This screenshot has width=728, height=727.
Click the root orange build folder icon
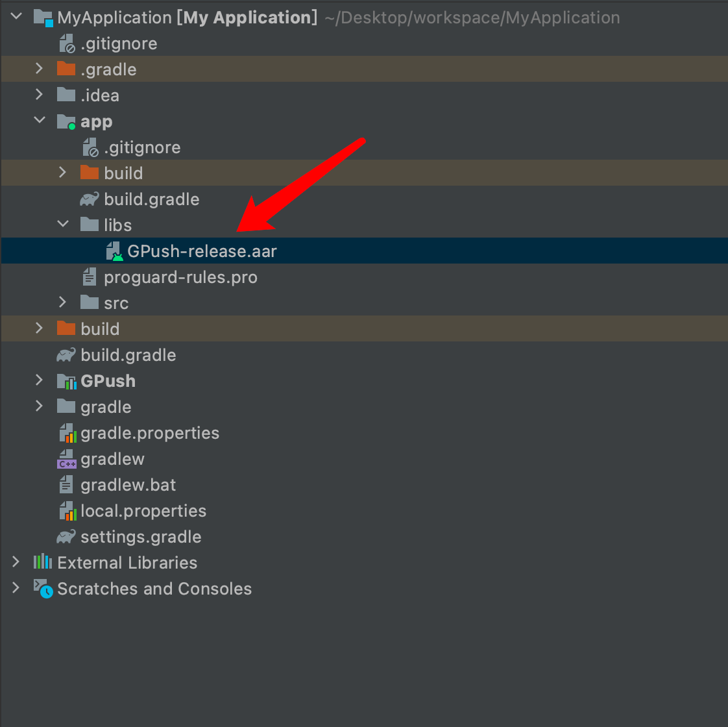(x=66, y=329)
